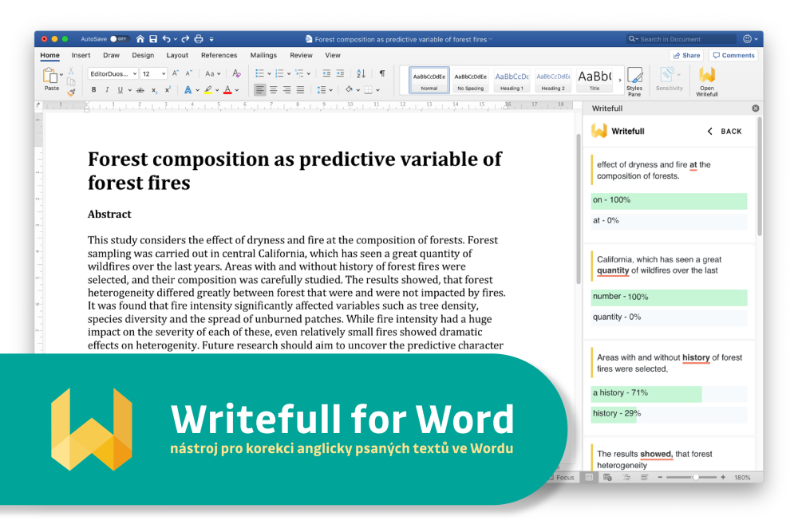Open the Insert tab
798x532 pixels.
tap(81, 55)
